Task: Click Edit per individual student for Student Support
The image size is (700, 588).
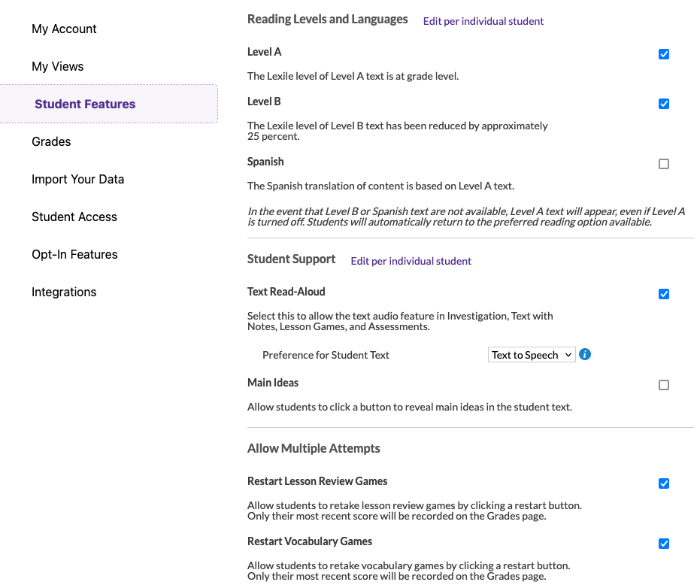Action: click(411, 261)
